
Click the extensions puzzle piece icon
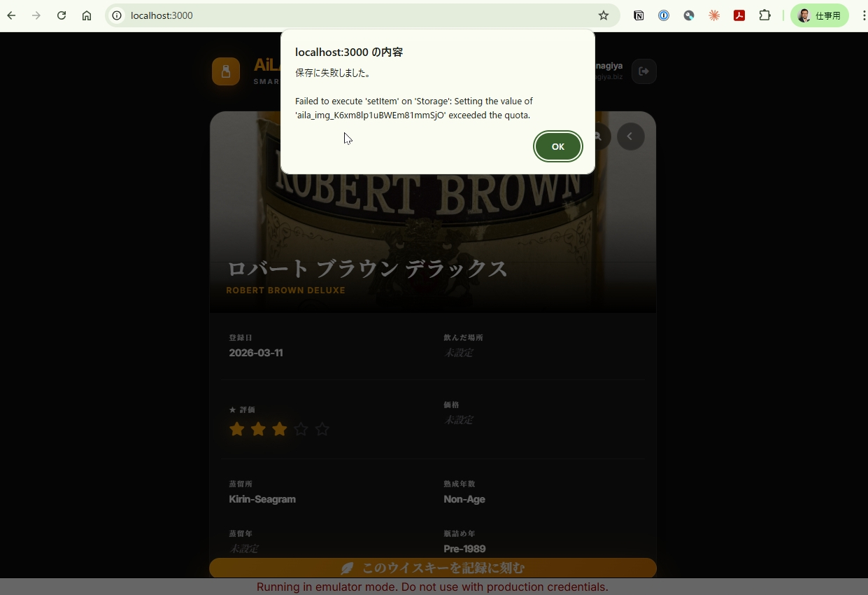(x=765, y=15)
